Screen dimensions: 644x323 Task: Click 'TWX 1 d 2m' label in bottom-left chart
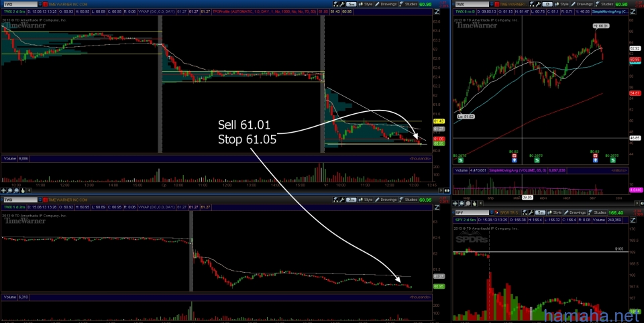click(14, 207)
